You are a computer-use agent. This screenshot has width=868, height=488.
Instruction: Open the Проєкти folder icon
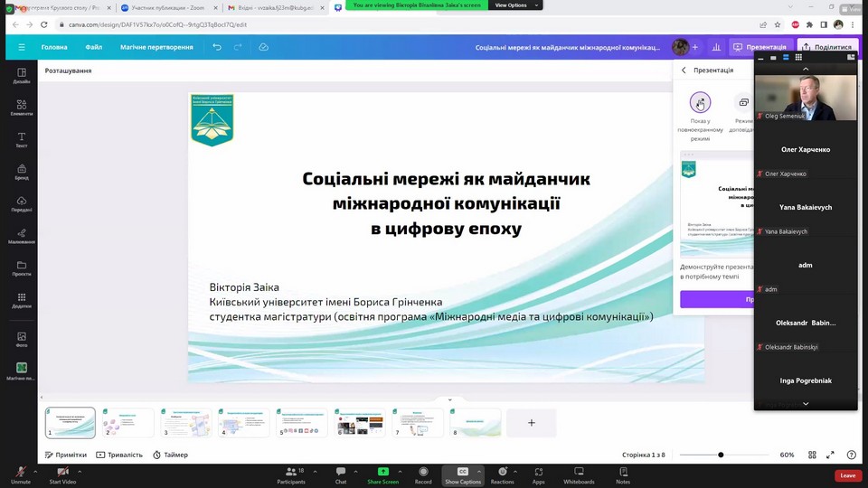(22, 268)
